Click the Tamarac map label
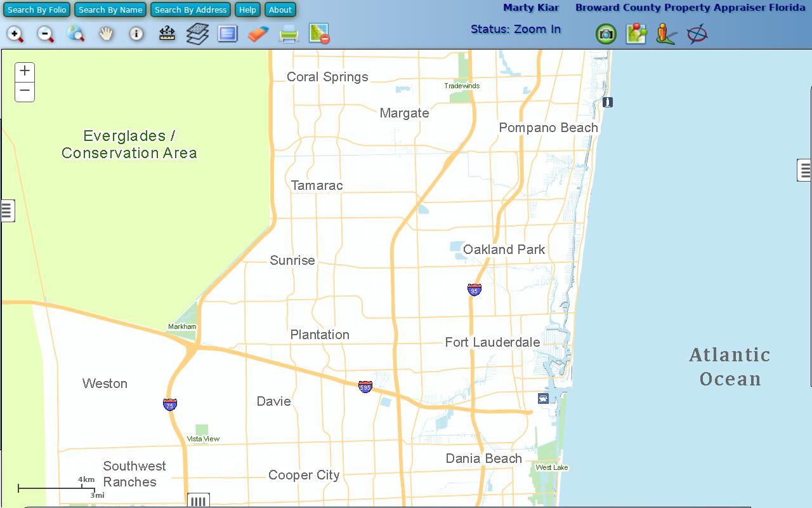Viewport: 812px width, 508px height. (x=317, y=185)
